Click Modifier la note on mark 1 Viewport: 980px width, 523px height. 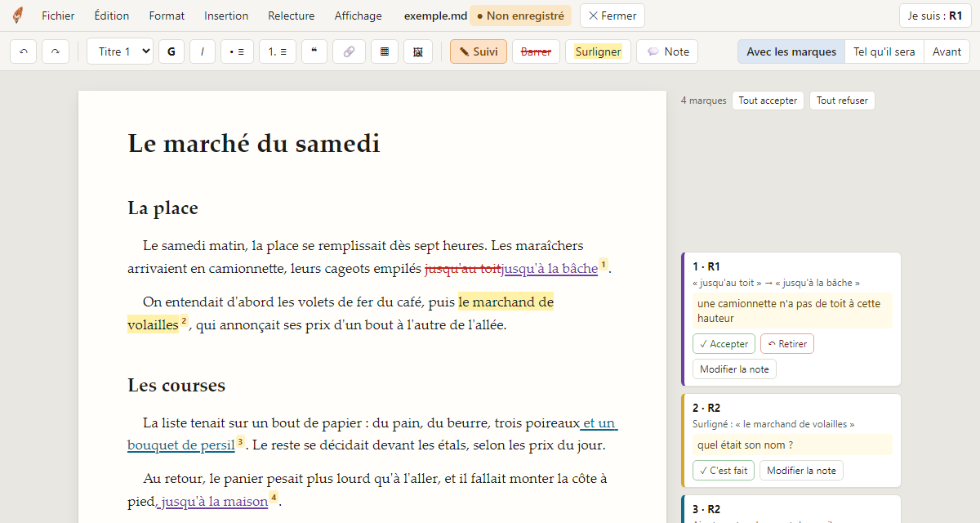734,369
